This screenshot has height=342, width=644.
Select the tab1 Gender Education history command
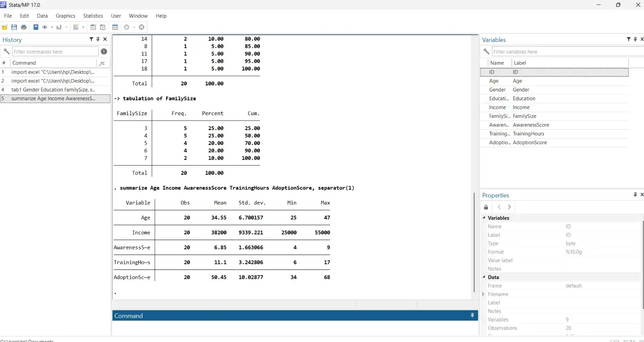(53, 90)
